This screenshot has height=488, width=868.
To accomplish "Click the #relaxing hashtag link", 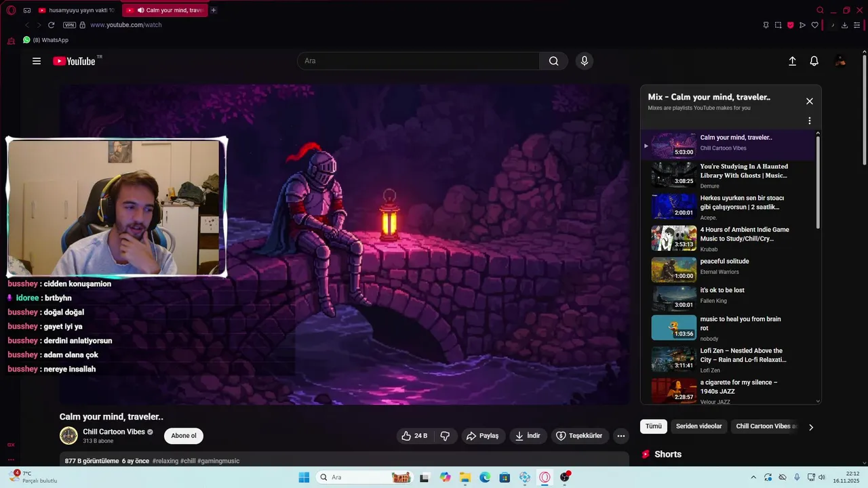I will [x=165, y=461].
